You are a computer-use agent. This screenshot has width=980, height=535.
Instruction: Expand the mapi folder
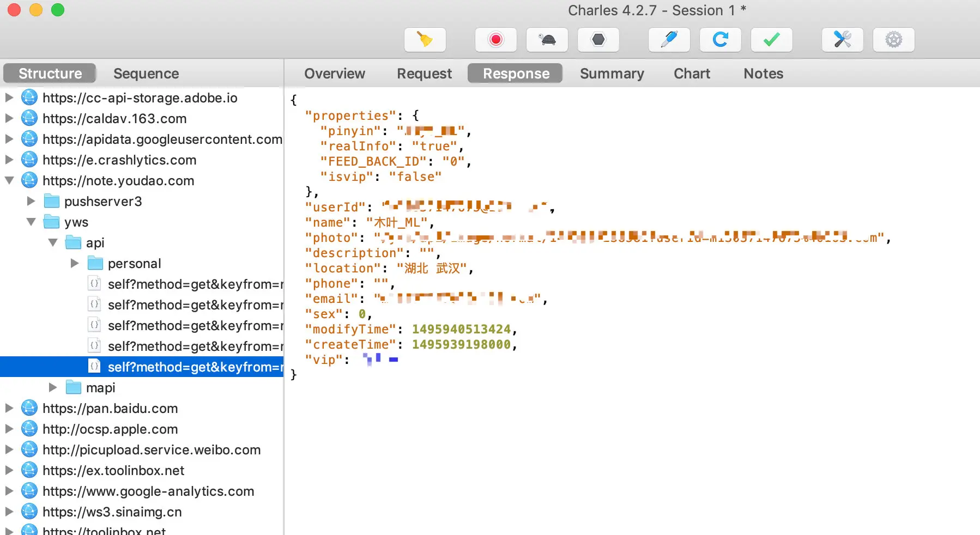point(53,388)
